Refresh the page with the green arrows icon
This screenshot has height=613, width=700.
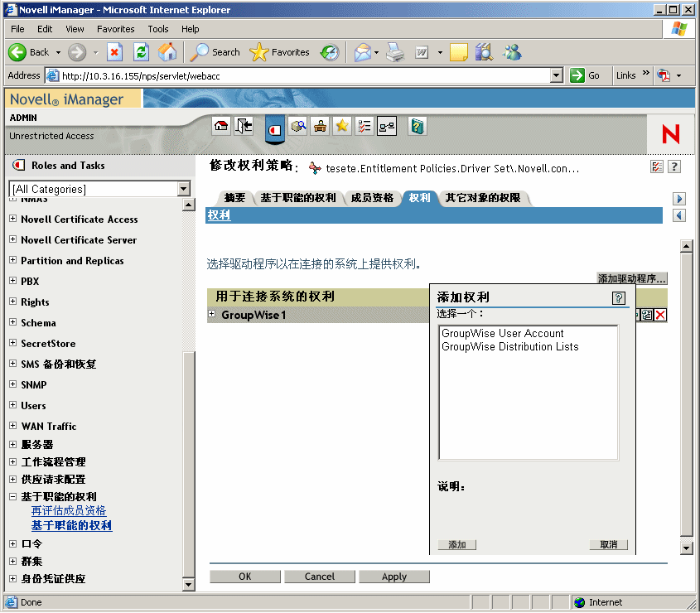(141, 52)
